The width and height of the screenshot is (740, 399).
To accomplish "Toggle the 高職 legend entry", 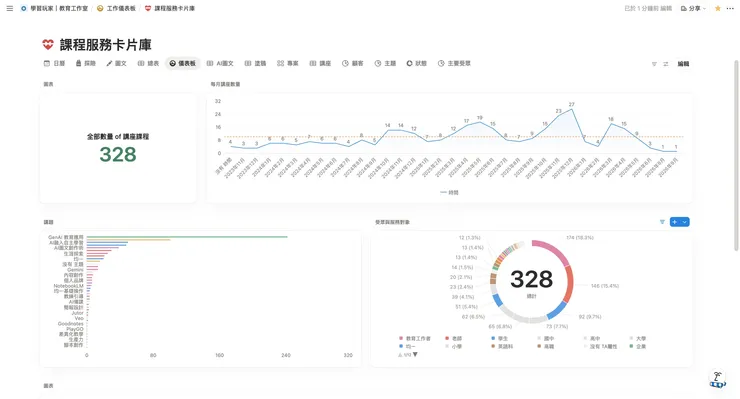I will pos(546,347).
